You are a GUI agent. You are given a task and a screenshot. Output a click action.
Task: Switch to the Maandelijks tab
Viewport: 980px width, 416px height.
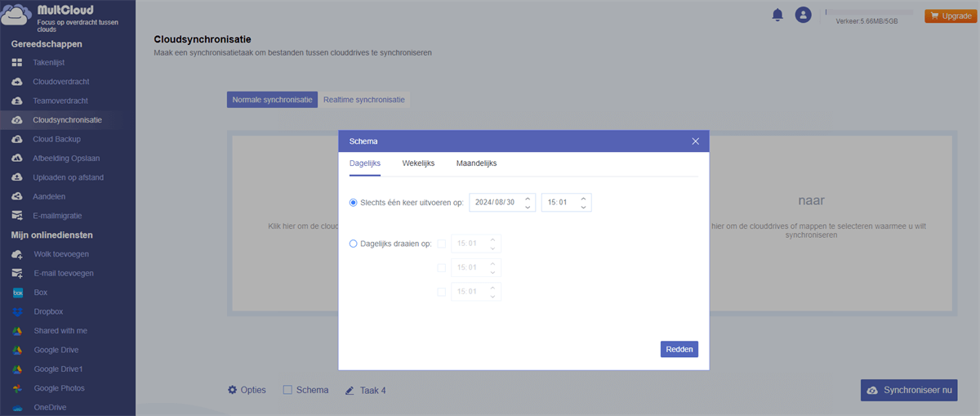477,163
